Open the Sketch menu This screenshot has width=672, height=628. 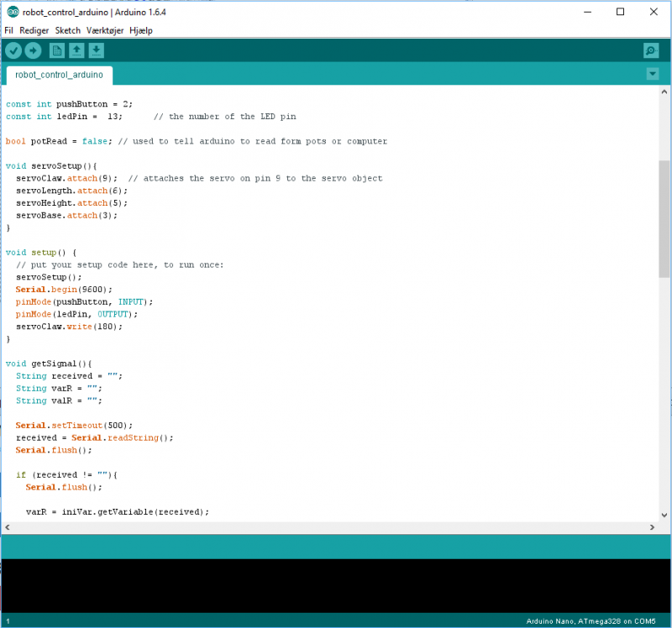[x=68, y=30]
